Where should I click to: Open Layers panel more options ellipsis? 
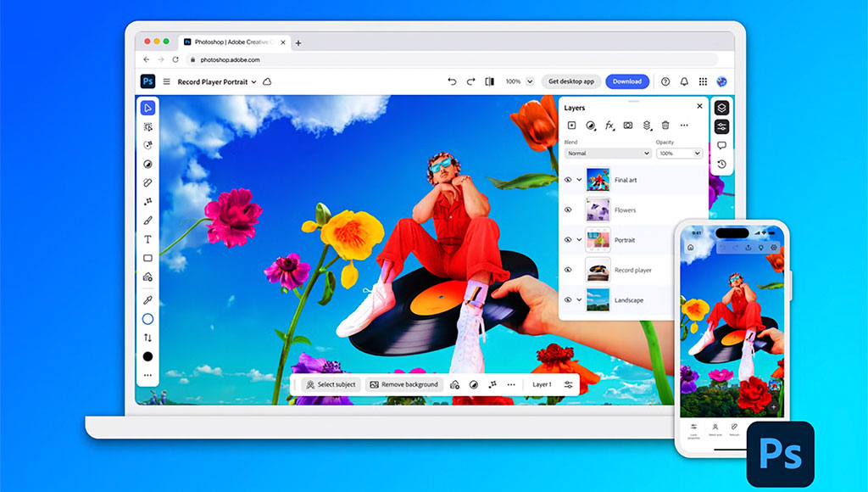(x=684, y=126)
